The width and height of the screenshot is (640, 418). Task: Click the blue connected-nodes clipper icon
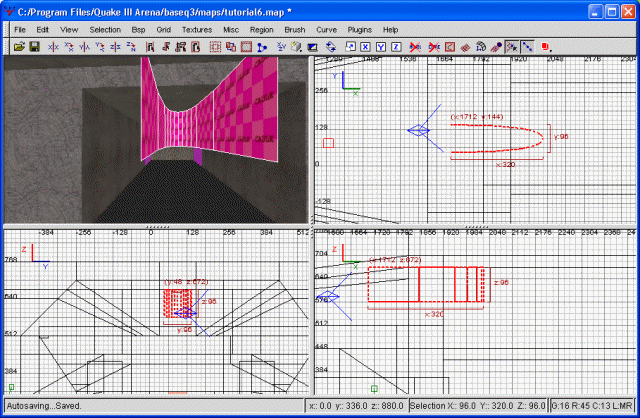coord(262,47)
